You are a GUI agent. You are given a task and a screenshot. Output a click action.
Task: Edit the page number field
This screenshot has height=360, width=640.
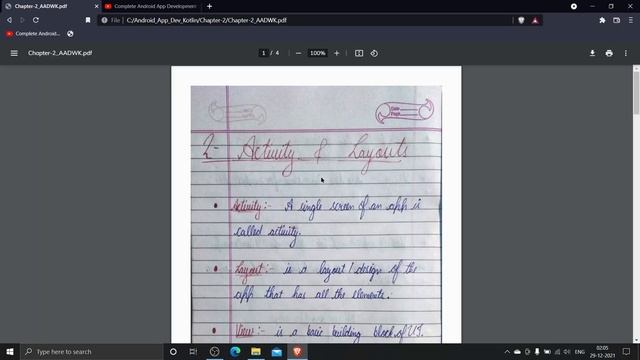(263, 53)
